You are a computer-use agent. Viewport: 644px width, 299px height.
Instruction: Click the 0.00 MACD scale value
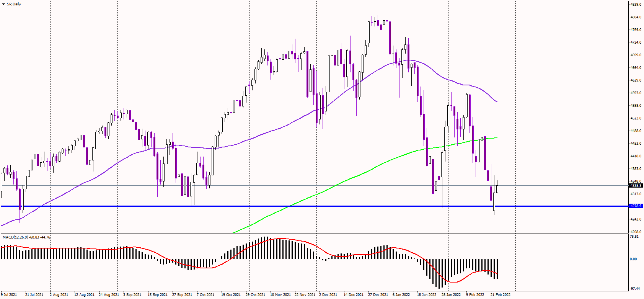pyautogui.click(x=633, y=259)
